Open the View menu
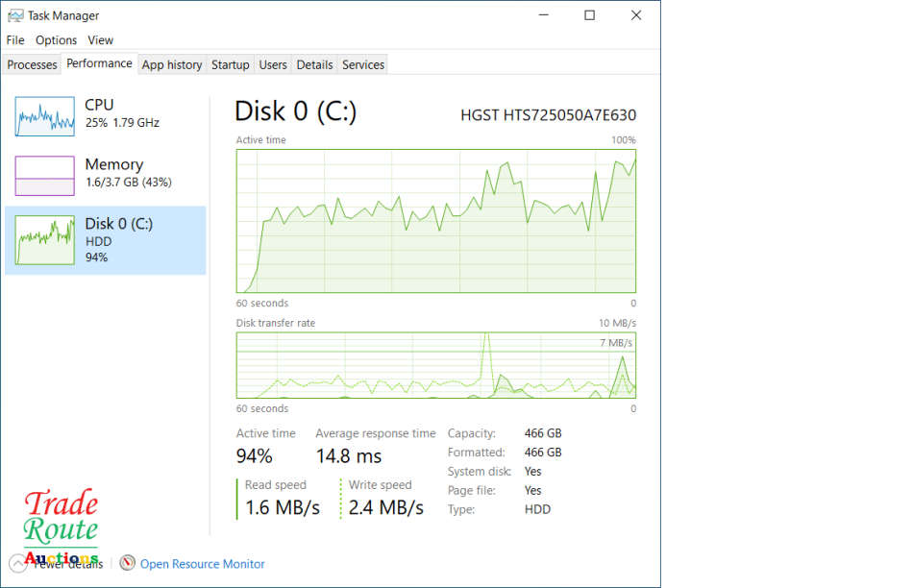The height and width of the screenshot is (588, 913). 101,40
